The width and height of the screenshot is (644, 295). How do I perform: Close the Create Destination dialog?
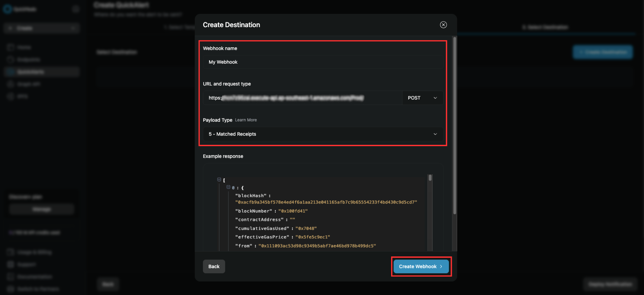click(443, 25)
